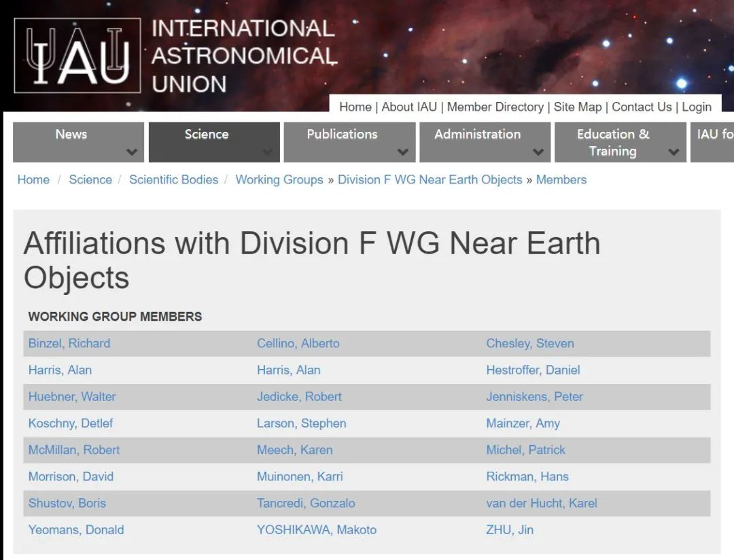Screen dimensions: 734x560
Task: Open the Administration menu
Action: coord(485,142)
